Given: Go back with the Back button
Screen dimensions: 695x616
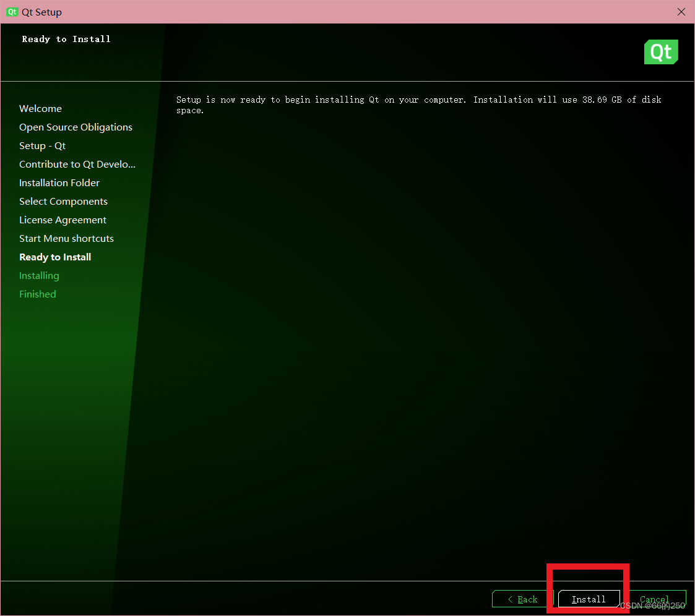Looking at the screenshot, I should coord(522,599).
